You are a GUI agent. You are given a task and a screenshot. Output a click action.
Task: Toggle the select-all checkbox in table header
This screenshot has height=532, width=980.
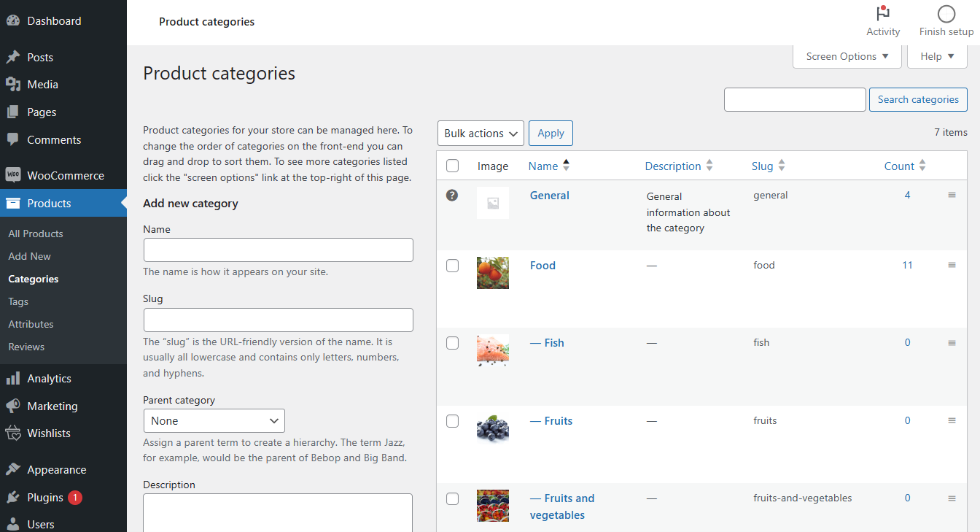coord(452,166)
